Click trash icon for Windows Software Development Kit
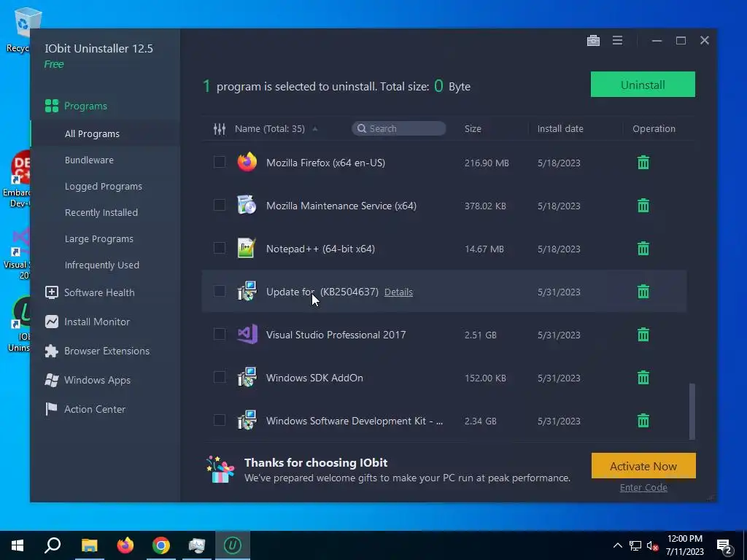The height and width of the screenshot is (560, 747). pos(643,421)
